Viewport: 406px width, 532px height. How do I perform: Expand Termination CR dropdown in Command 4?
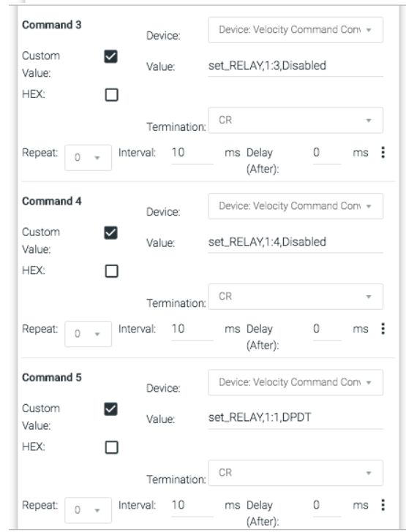296,297
